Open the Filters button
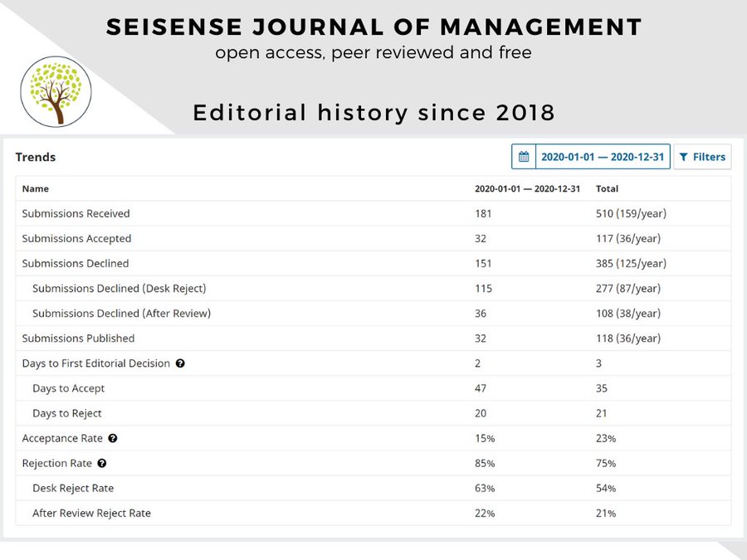The image size is (747, 560). pyautogui.click(x=702, y=157)
